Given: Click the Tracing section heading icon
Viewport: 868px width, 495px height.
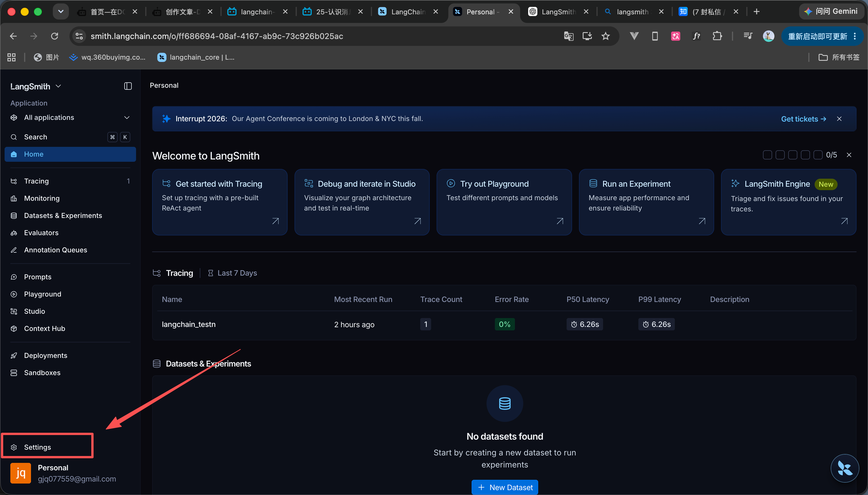Looking at the screenshot, I should point(156,273).
